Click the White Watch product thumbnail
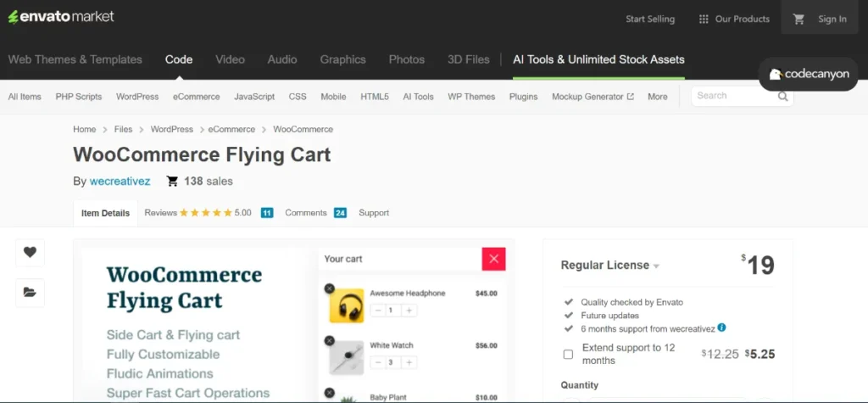The height and width of the screenshot is (403, 868). pyautogui.click(x=347, y=357)
